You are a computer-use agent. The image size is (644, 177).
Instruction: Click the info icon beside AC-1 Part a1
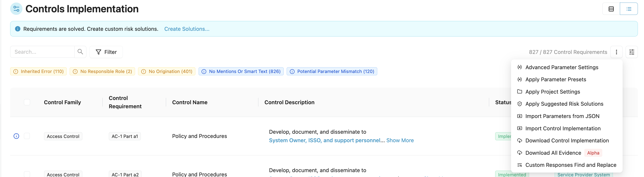click(x=16, y=136)
